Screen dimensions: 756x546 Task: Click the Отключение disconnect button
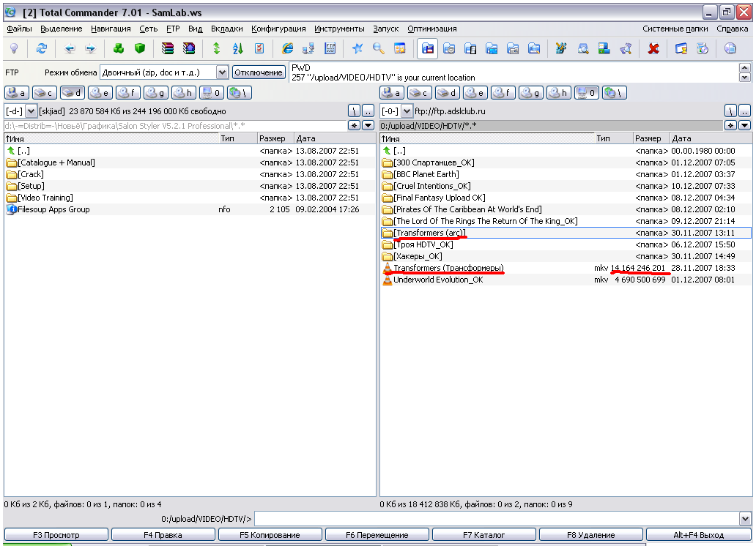[x=259, y=72]
